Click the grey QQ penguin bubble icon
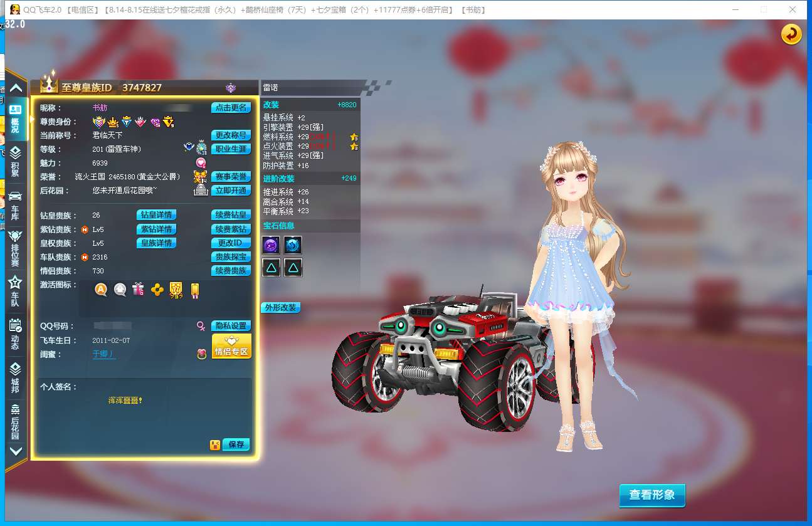812x526 pixels. [120, 290]
